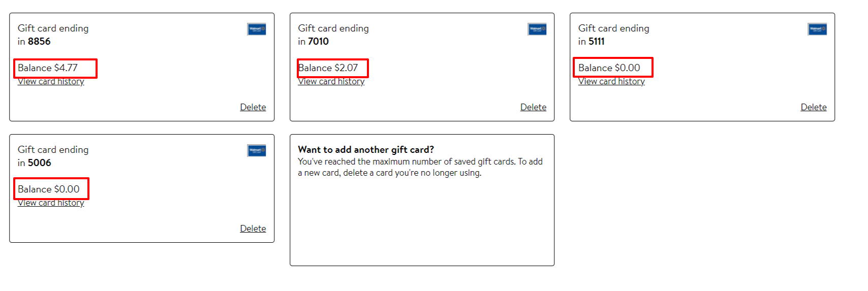View card history for card ending 5006
The image size is (868, 291).
(51, 203)
